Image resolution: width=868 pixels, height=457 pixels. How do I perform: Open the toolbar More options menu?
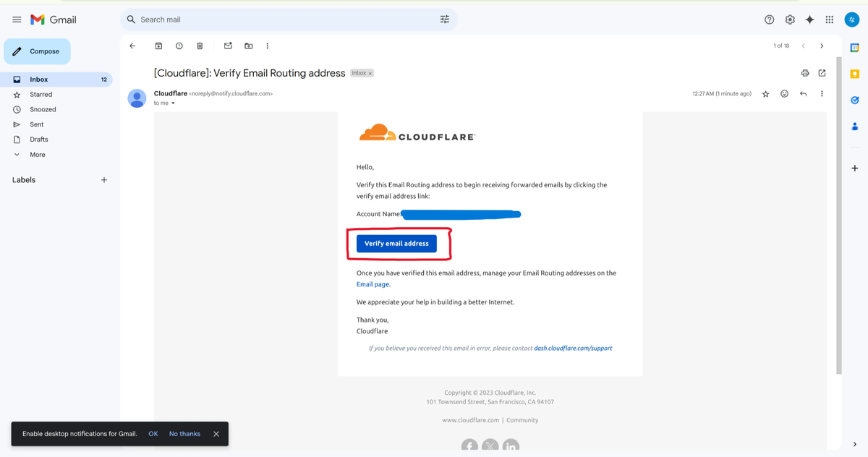click(x=268, y=46)
